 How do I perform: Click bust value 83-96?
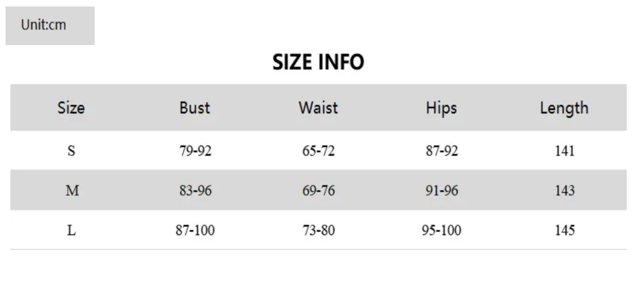195,191
